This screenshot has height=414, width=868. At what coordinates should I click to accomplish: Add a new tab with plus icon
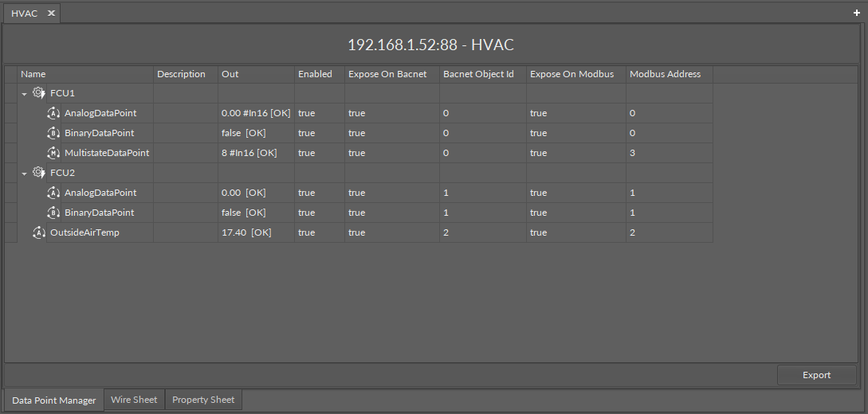point(857,14)
